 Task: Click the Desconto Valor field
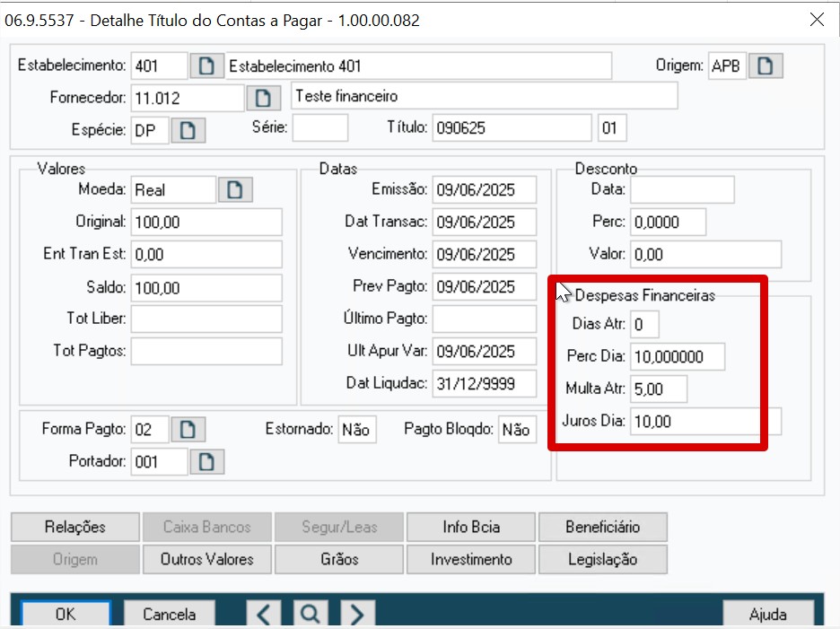pos(705,255)
